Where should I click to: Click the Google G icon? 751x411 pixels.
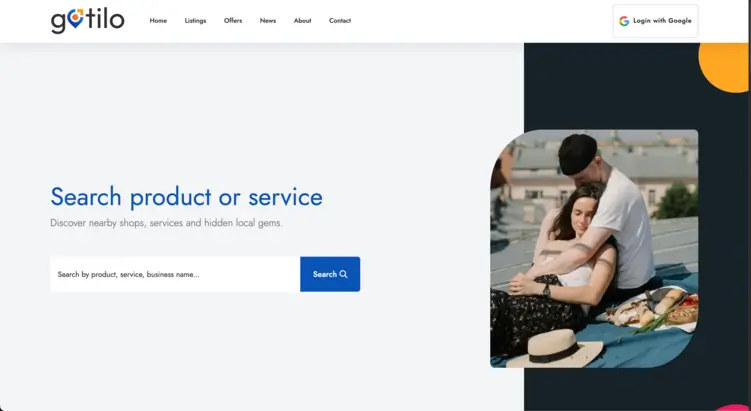(624, 21)
